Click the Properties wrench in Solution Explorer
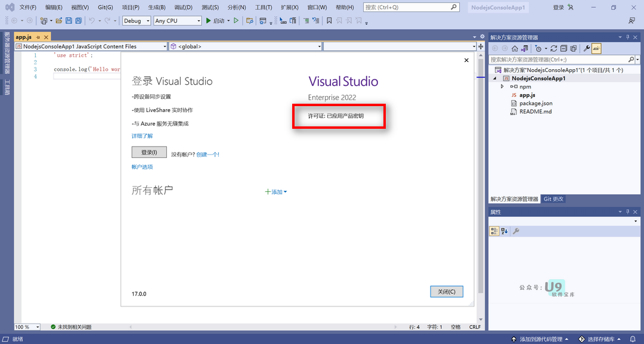This screenshot has height=344, width=644. coord(587,48)
